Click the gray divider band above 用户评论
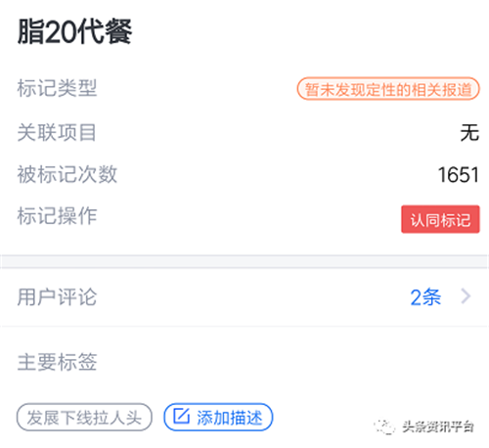Image resolution: width=489 pixels, height=448 pixels. [244, 261]
